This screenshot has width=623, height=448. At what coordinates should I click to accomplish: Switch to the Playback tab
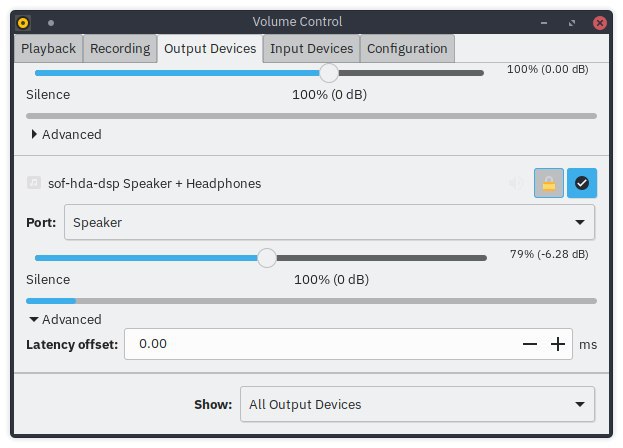[48, 48]
